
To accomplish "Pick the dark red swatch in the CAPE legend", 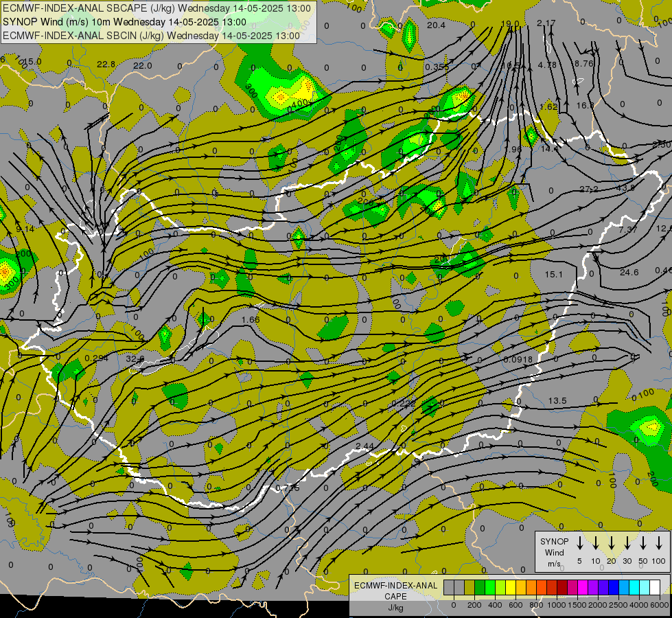I will (562, 587).
